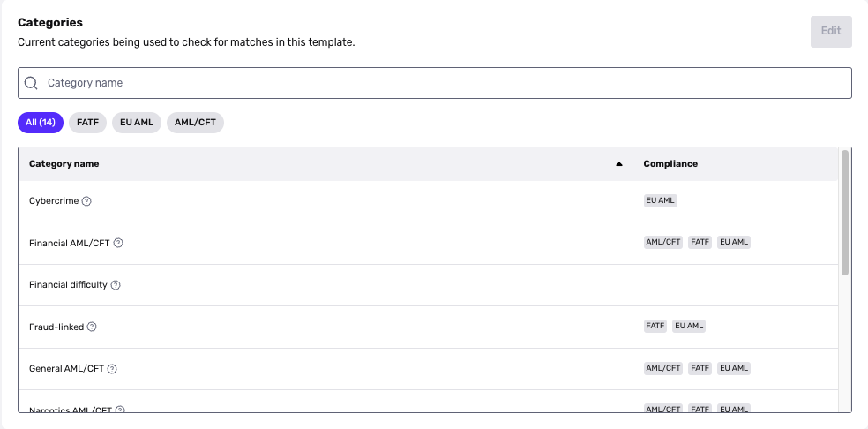The image size is (868, 429).
Task: Click the Category name column header text
Action: [64, 164]
